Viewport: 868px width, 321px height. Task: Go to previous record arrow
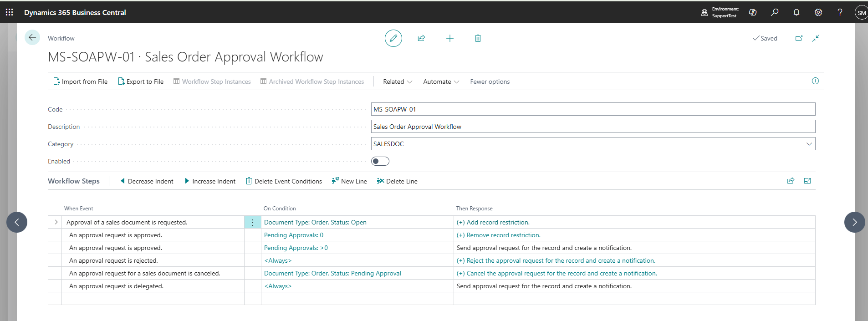17,222
